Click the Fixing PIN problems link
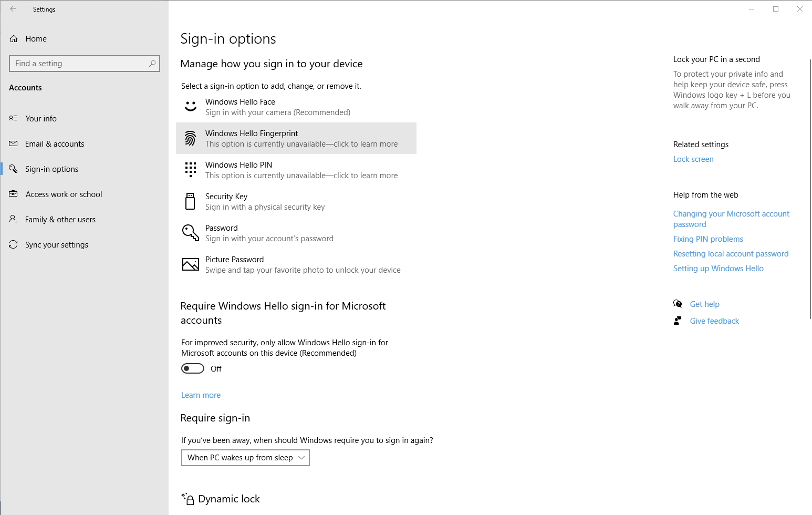This screenshot has width=812, height=515. pos(708,239)
